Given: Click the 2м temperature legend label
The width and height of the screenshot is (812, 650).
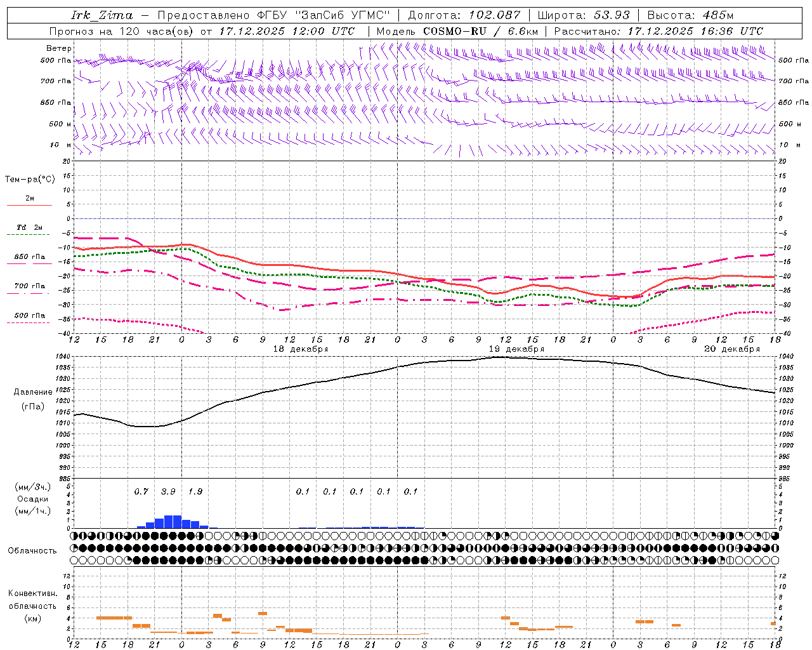Looking at the screenshot, I should coord(30,198).
